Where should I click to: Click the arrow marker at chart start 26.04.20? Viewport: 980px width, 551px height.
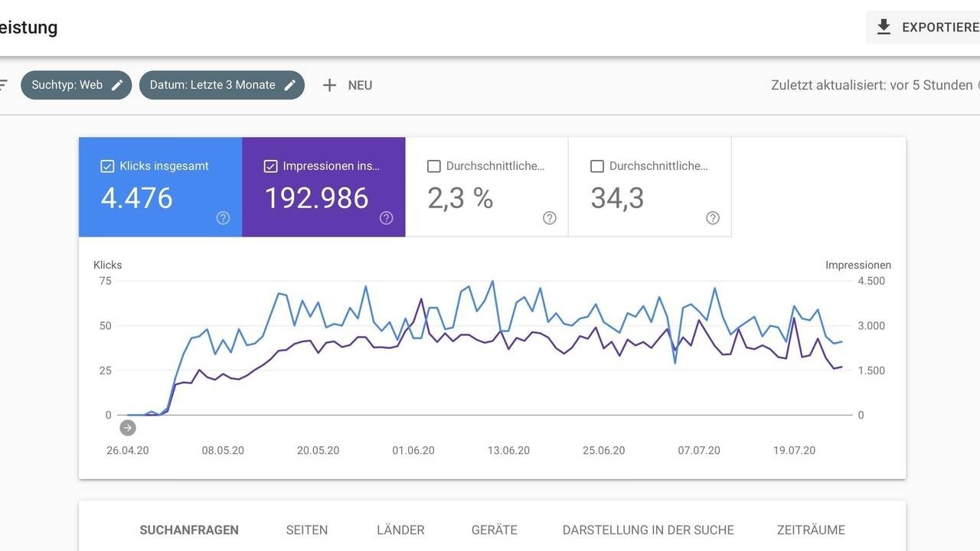(128, 428)
